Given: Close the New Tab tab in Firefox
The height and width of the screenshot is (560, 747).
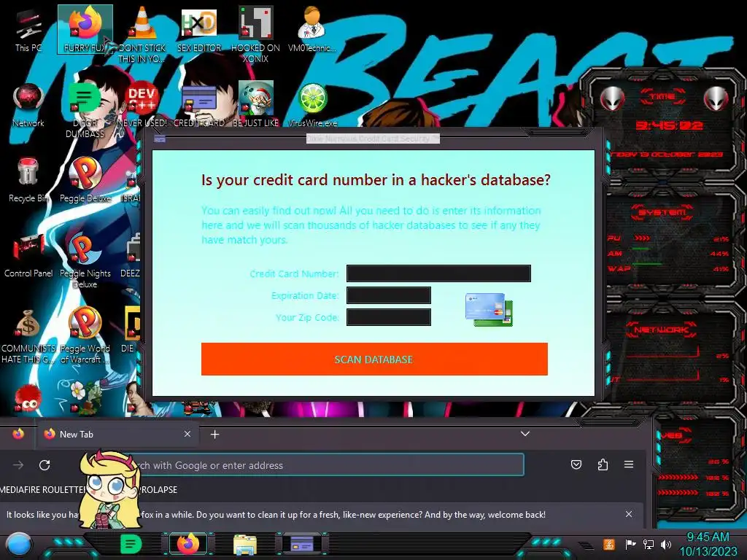Looking at the screenshot, I should pos(187,434).
